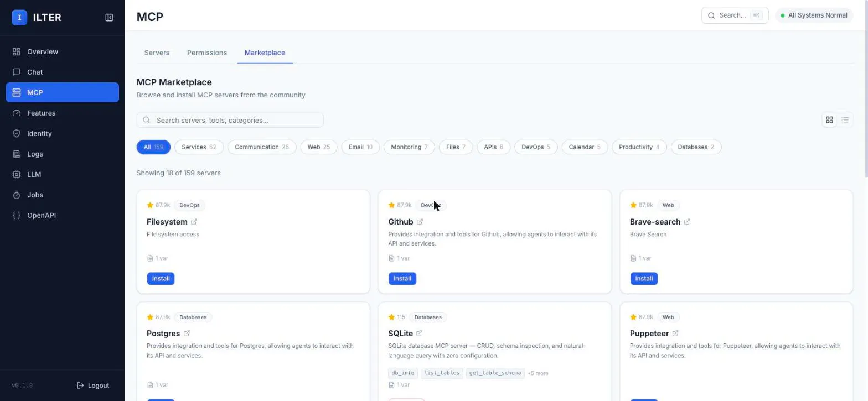Go to Chat in the sidebar

click(63, 72)
